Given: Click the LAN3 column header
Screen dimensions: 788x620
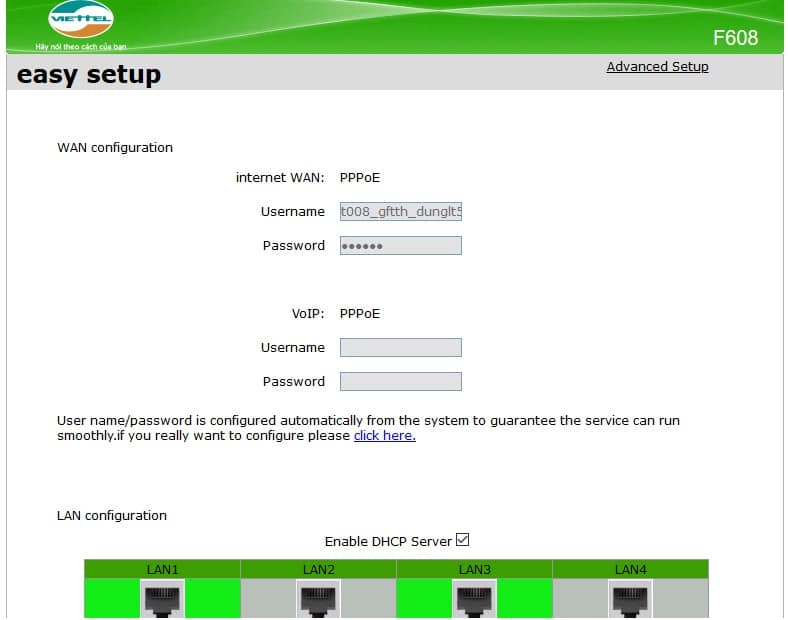Looking at the screenshot, I should coord(474,569).
